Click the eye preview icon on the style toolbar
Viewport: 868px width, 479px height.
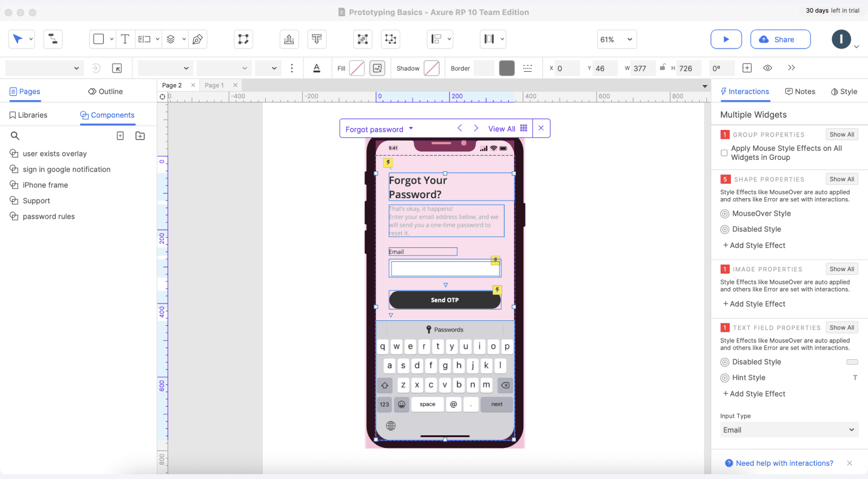pos(767,68)
